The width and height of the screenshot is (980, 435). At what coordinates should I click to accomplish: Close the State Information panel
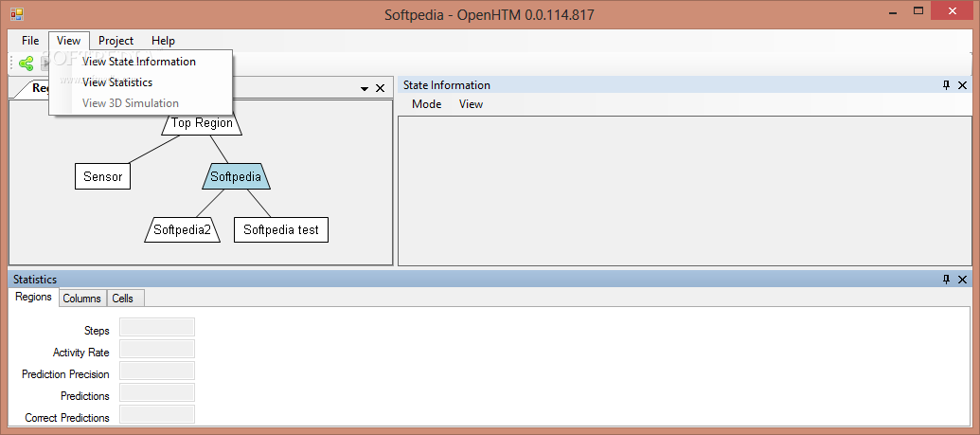coord(963,85)
